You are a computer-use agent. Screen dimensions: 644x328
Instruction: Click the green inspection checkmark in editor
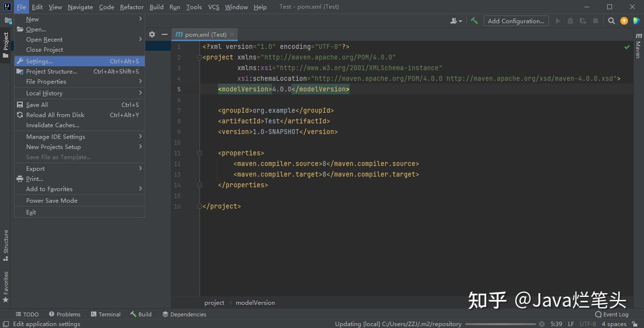(x=627, y=47)
